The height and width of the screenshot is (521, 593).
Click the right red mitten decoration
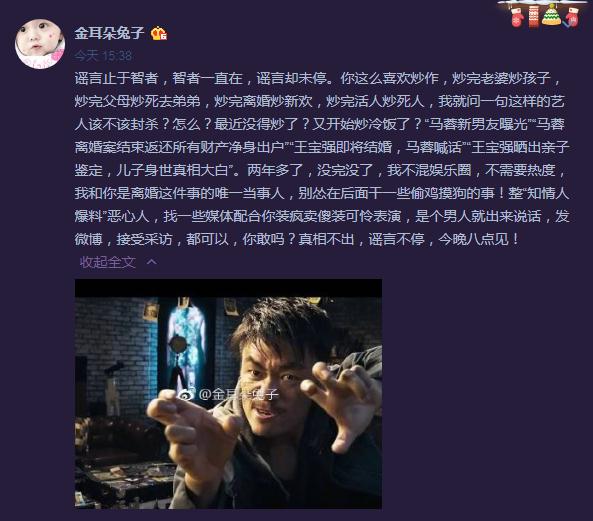point(572,17)
